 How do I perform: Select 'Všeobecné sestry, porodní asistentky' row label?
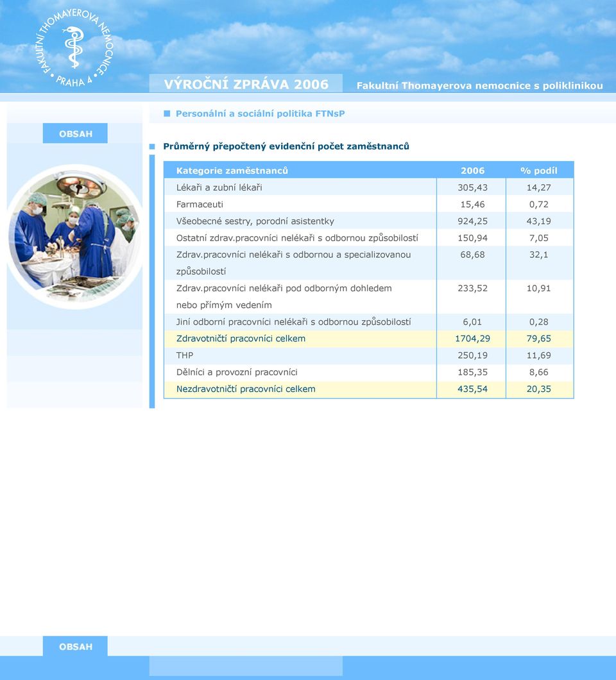click(x=255, y=221)
